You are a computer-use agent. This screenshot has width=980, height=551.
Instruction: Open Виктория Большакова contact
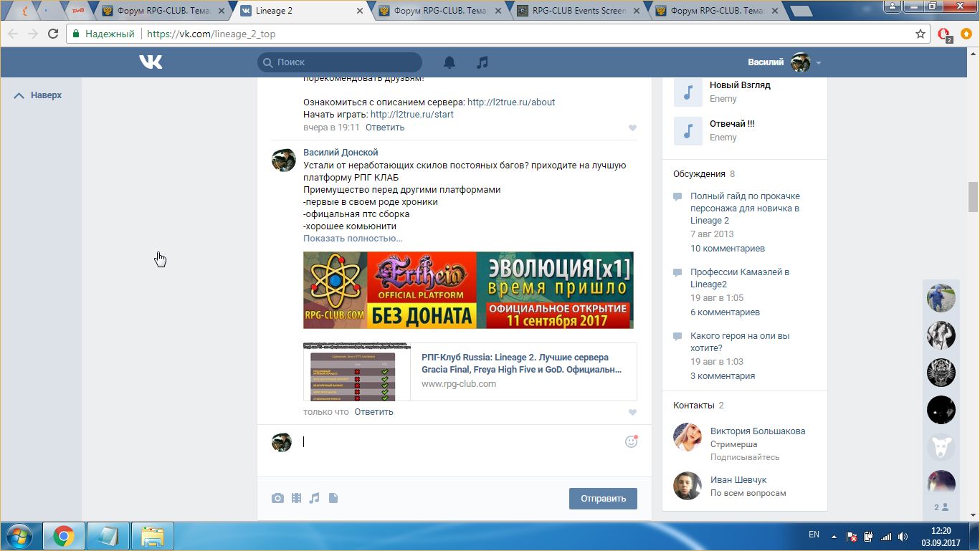(758, 431)
